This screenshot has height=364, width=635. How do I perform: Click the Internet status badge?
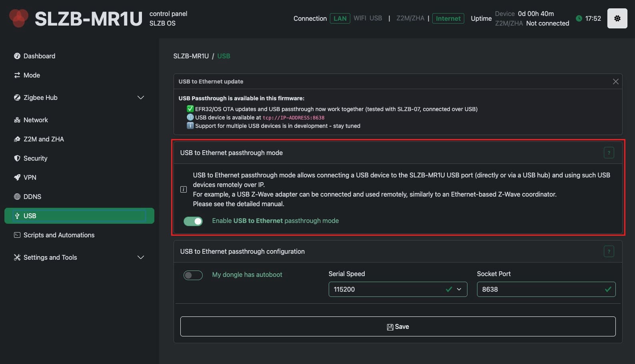[448, 18]
